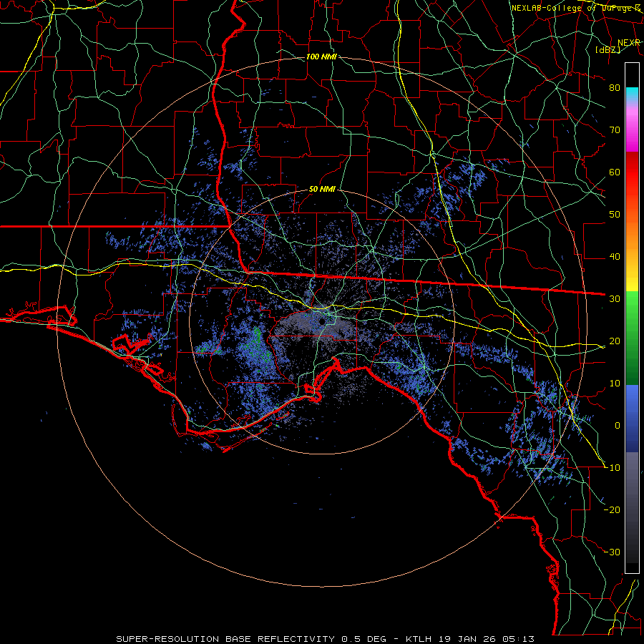This screenshot has width=644, height=644.
Task: Click the cyan band atop the color bar
Action: [x=632, y=93]
